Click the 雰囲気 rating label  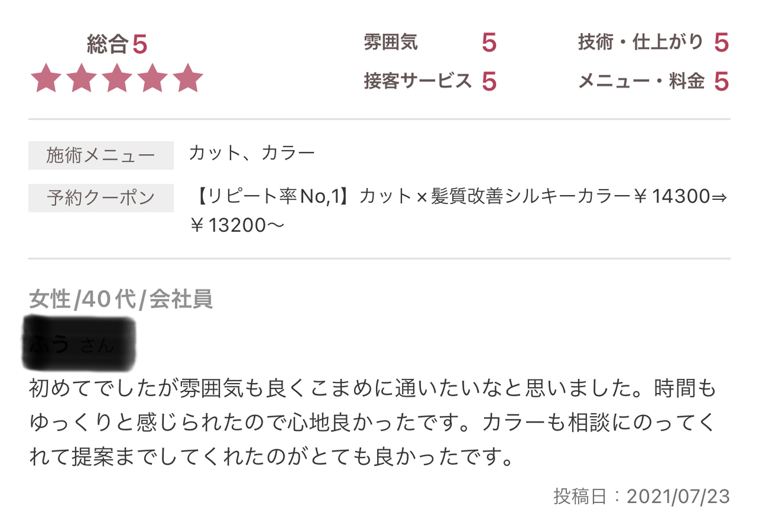(391, 42)
